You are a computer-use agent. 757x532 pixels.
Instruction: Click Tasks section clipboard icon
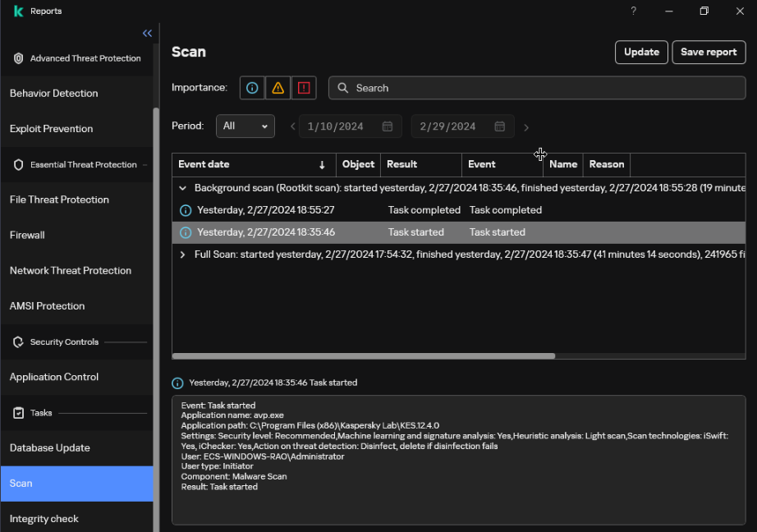coord(18,413)
